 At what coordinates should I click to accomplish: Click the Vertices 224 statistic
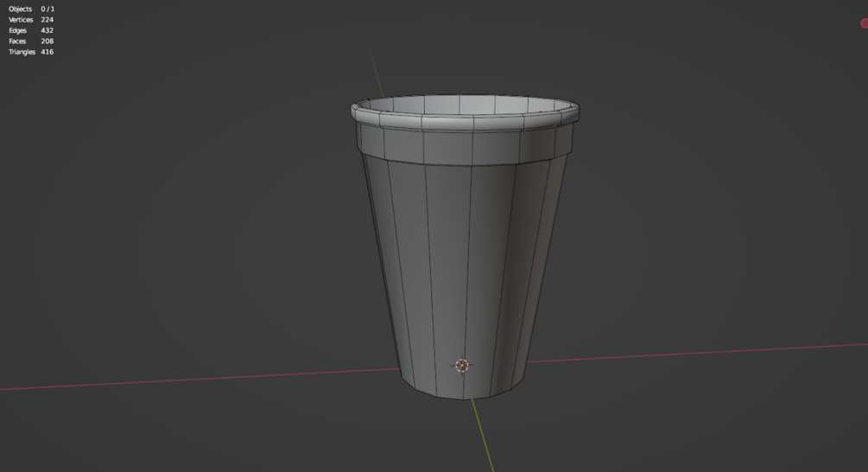pyautogui.click(x=31, y=20)
